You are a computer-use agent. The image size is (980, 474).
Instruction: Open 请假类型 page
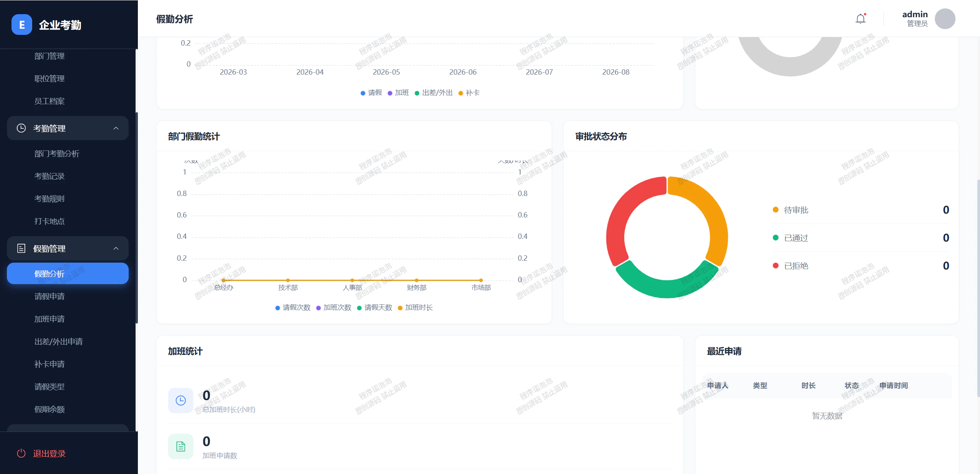coord(49,387)
